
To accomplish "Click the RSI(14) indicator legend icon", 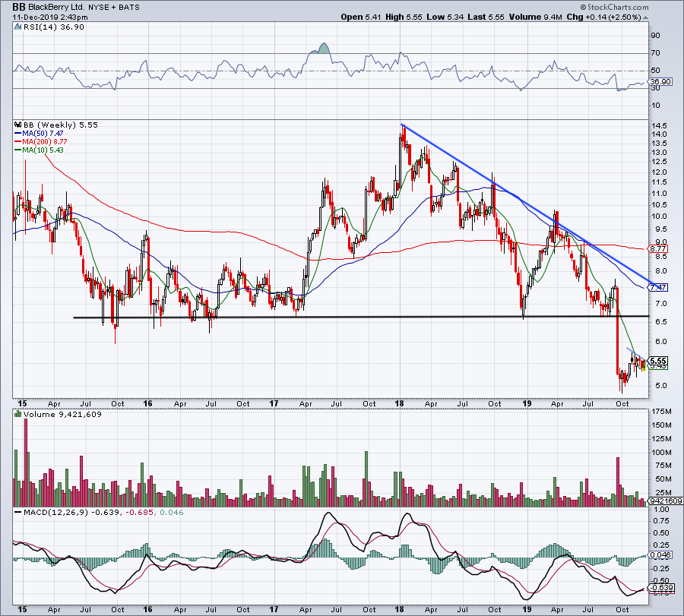I will 18,27.
